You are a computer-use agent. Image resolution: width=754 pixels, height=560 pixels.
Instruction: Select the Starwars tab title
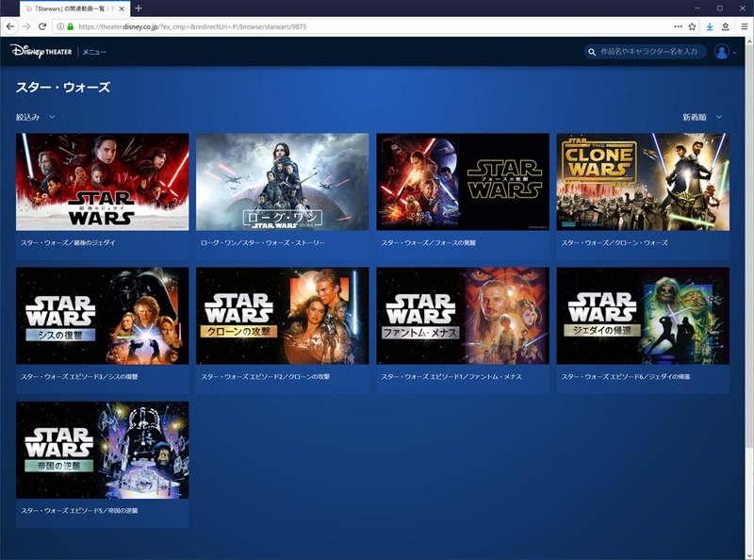(x=72, y=8)
